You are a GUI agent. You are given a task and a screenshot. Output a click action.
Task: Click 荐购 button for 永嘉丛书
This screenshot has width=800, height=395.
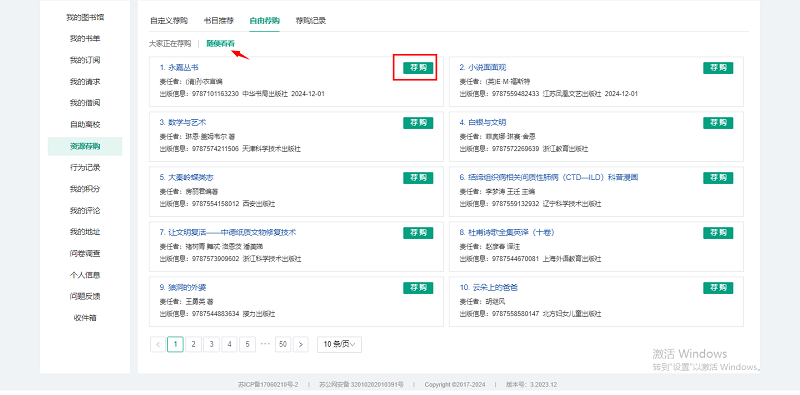(418, 68)
